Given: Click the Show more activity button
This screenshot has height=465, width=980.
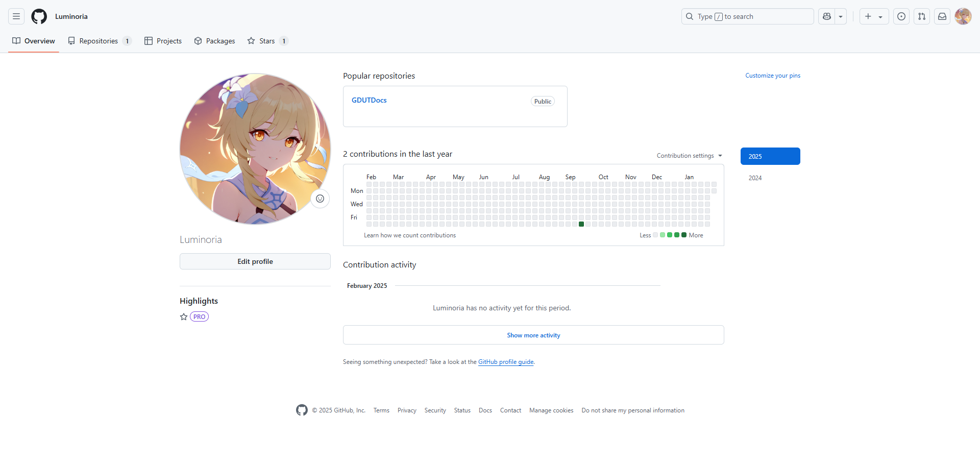Looking at the screenshot, I should 533,335.
